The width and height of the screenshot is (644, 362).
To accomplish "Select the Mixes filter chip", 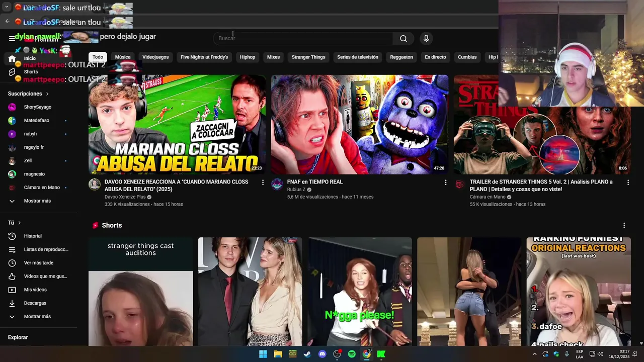I will [273, 57].
